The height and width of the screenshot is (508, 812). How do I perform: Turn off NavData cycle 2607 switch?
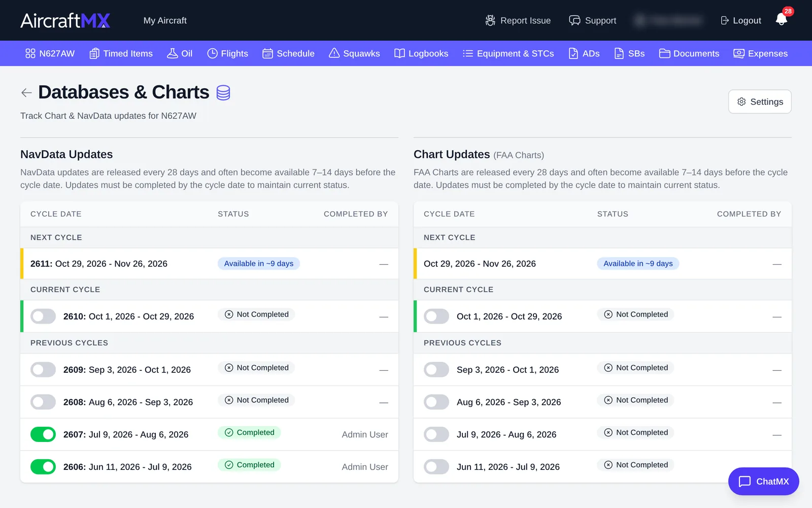tap(43, 434)
